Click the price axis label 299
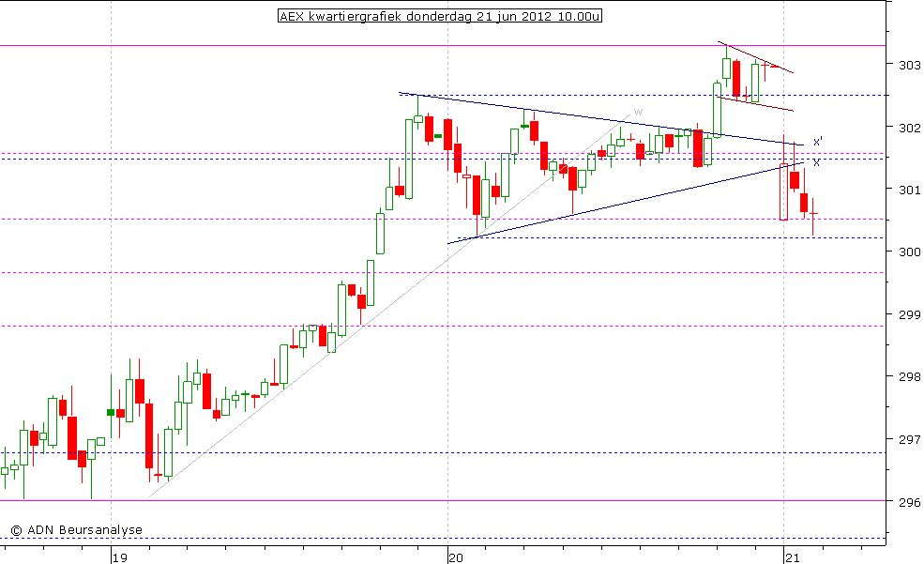Screen dimensions: 924x564 (909, 314)
